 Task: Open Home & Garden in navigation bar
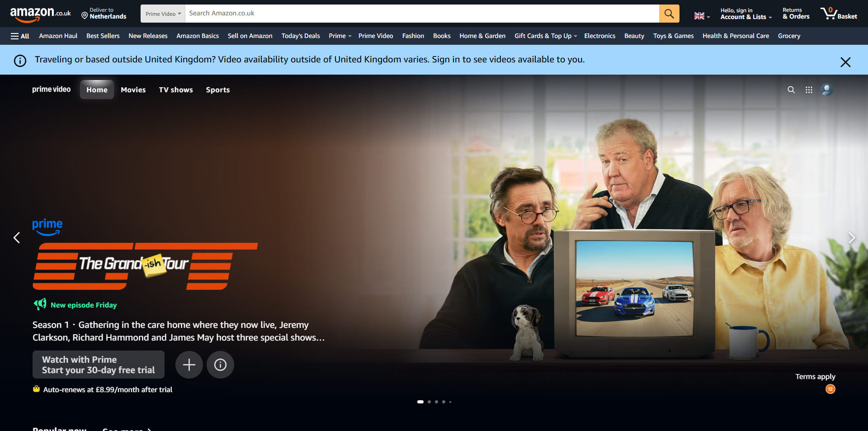(482, 36)
